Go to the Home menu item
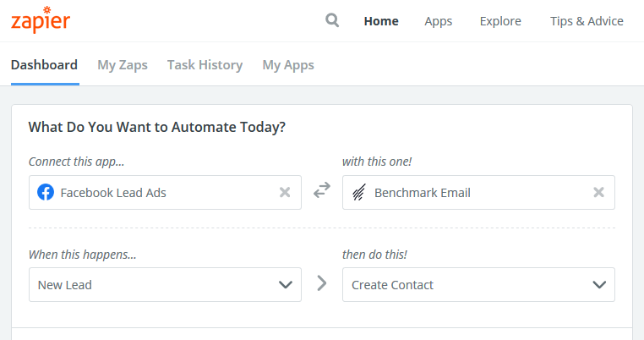 pyautogui.click(x=381, y=21)
